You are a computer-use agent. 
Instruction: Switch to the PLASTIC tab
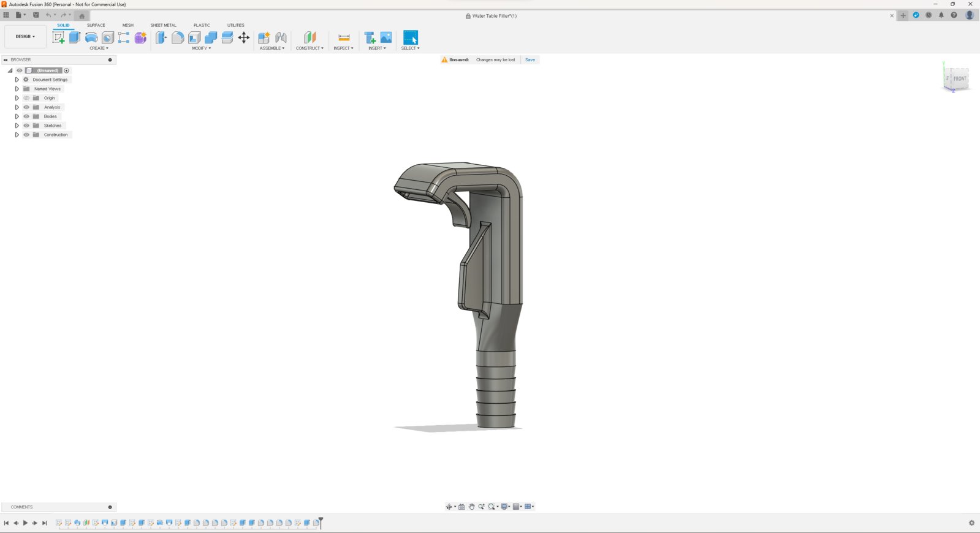pyautogui.click(x=202, y=25)
